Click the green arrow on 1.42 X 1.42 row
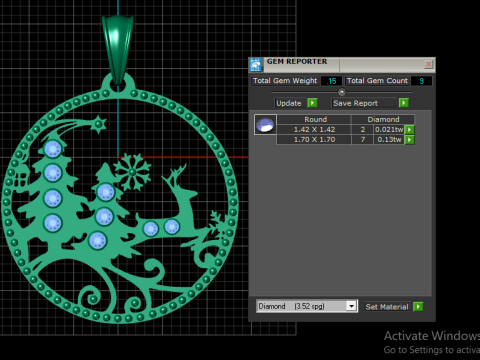 (x=410, y=129)
